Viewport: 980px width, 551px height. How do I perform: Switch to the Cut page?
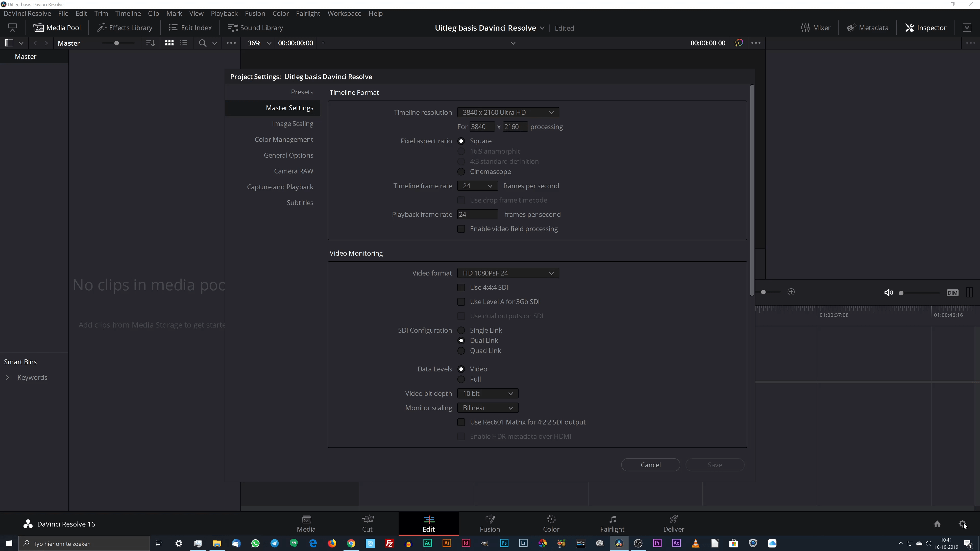pos(367,523)
